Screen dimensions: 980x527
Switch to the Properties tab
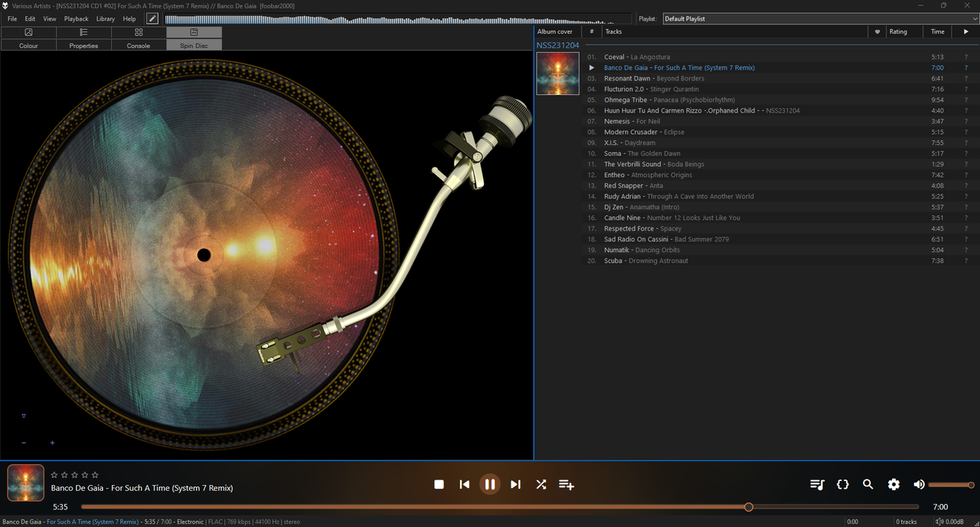[83, 45]
